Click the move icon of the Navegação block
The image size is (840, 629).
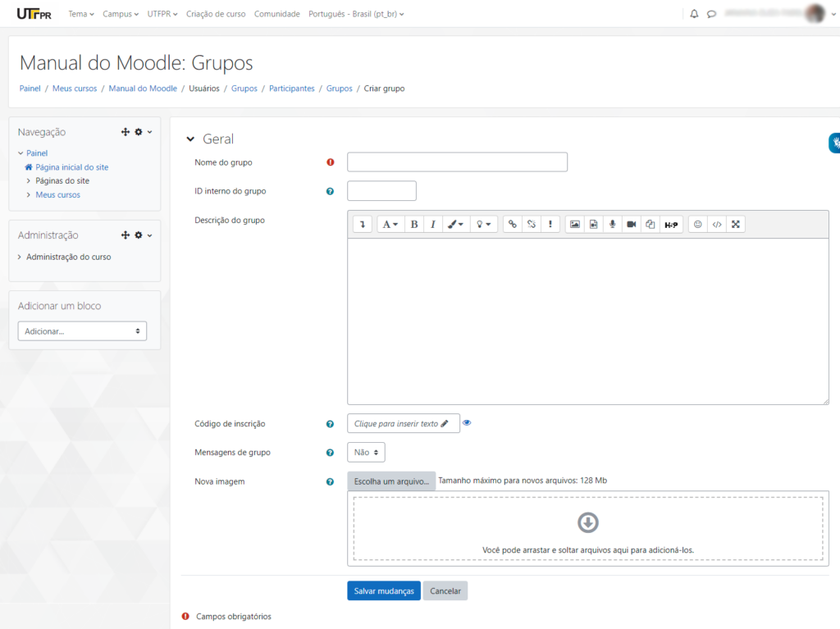[126, 132]
